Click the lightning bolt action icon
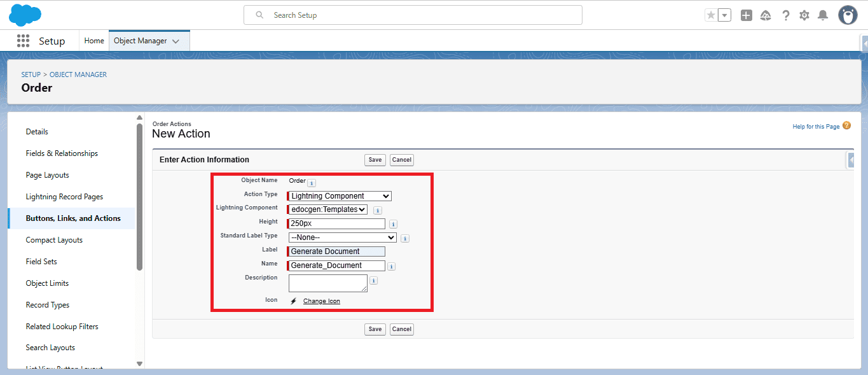868x375 pixels. click(x=293, y=301)
